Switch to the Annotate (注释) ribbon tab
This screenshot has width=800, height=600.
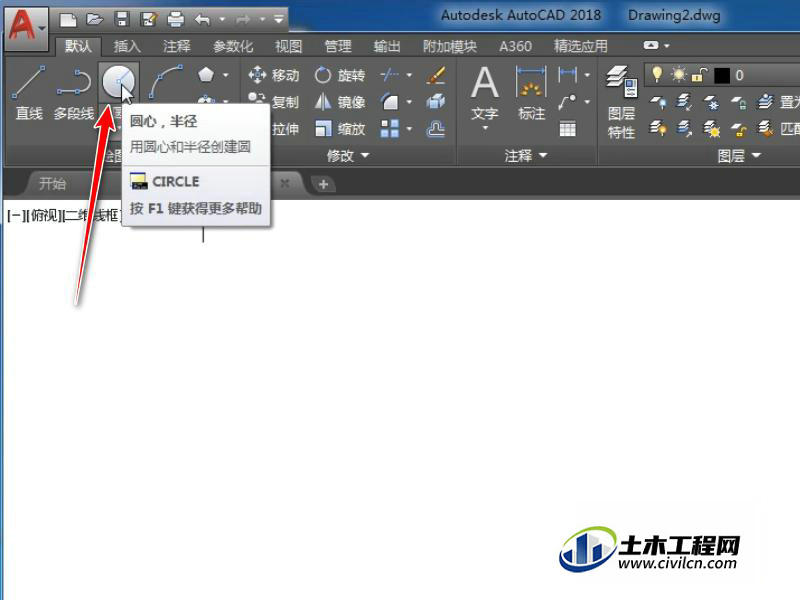click(177, 46)
